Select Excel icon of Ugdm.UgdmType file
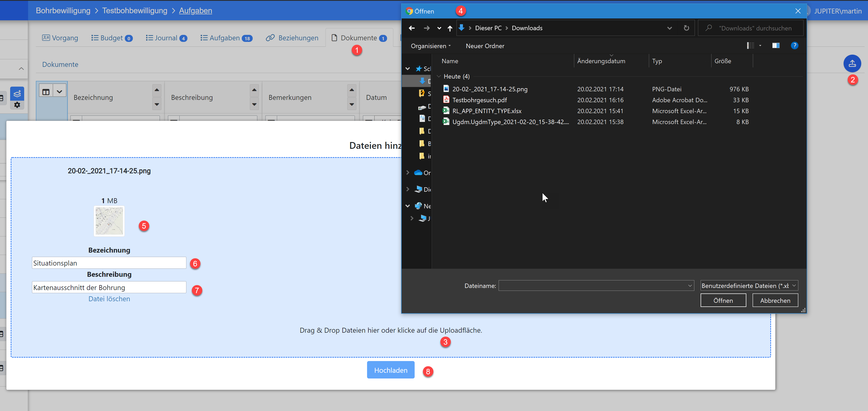868x411 pixels. click(x=446, y=121)
